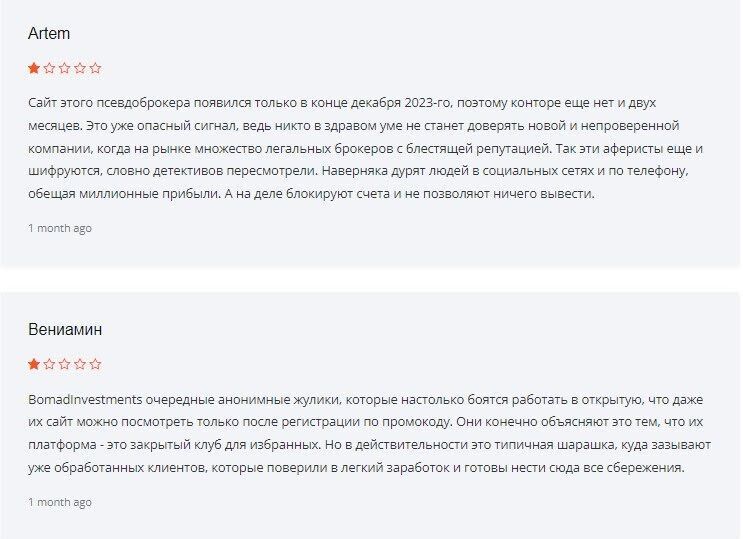The width and height of the screenshot is (743, 539).
Task: Click the fifth star in Вениамин's rating
Action: 96,365
